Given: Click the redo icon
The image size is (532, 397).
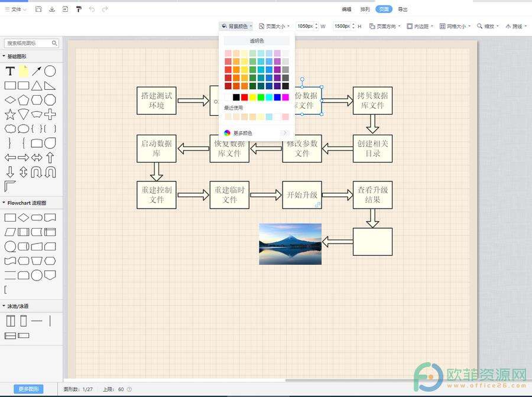Looking at the screenshot, I should pyautogui.click(x=105, y=9).
